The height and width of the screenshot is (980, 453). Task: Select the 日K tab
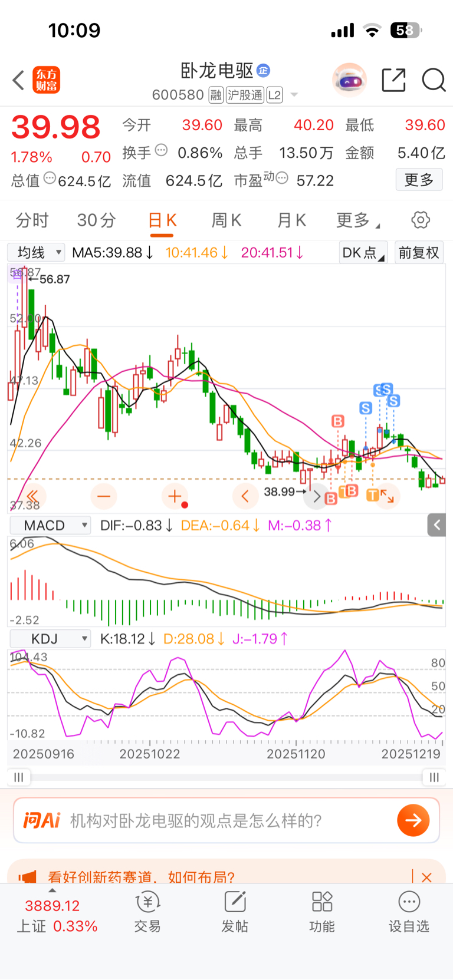click(162, 220)
